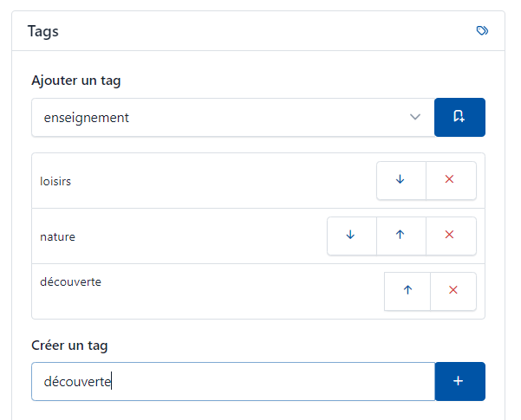This screenshot has width=521, height=420.
Task: Remove the découverte tag from the list
Action: [x=453, y=291]
